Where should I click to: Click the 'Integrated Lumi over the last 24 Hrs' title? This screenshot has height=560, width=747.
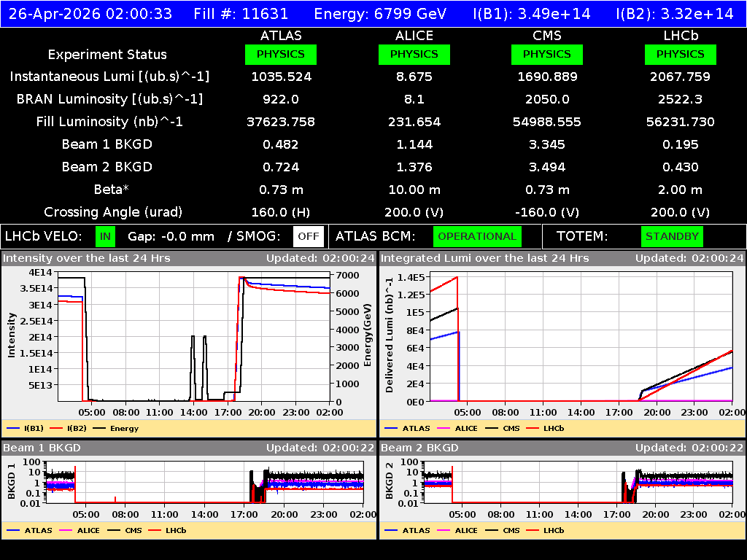click(485, 258)
